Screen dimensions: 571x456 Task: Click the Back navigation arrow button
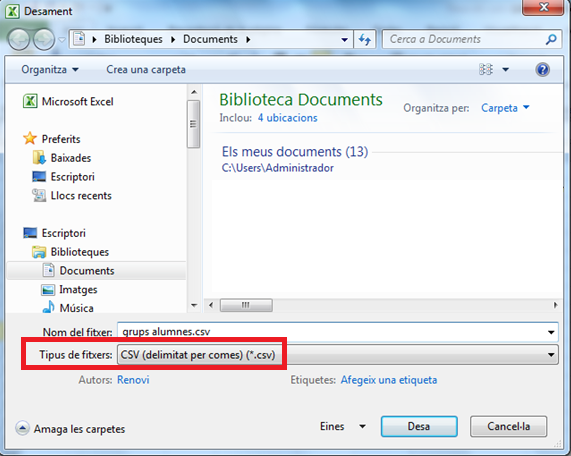19,39
